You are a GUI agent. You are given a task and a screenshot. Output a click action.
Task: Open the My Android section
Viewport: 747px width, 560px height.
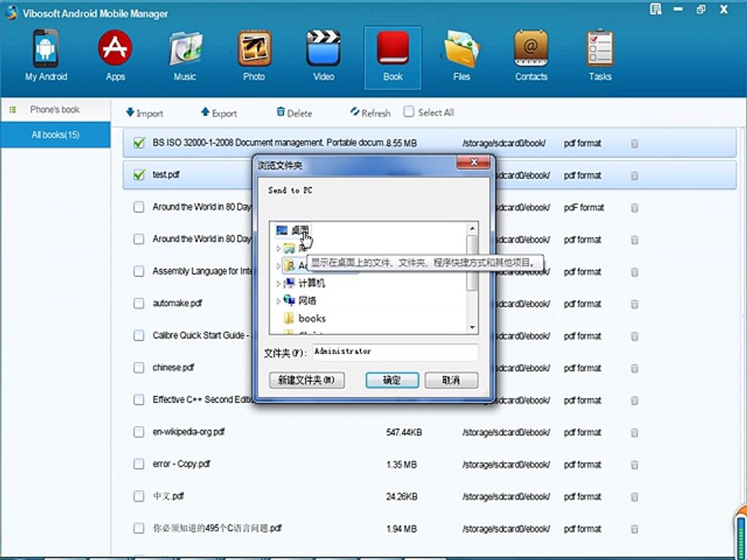[x=46, y=56]
